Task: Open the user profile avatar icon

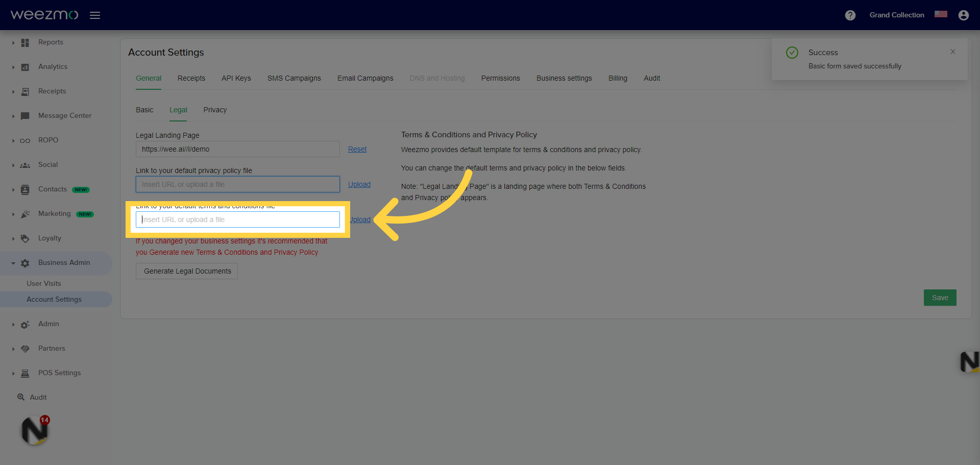Action: click(x=964, y=15)
